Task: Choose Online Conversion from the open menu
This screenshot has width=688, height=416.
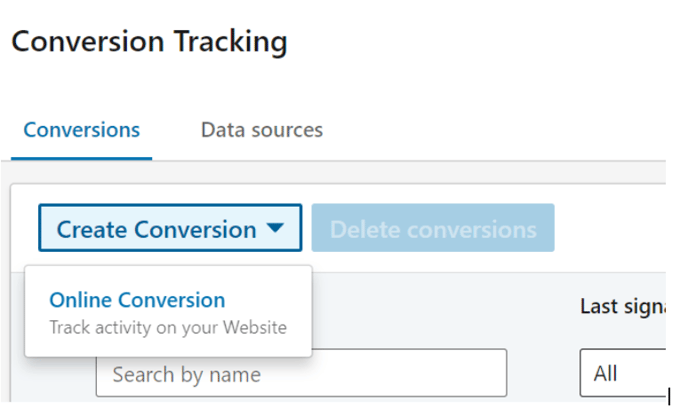Action: click(x=168, y=312)
